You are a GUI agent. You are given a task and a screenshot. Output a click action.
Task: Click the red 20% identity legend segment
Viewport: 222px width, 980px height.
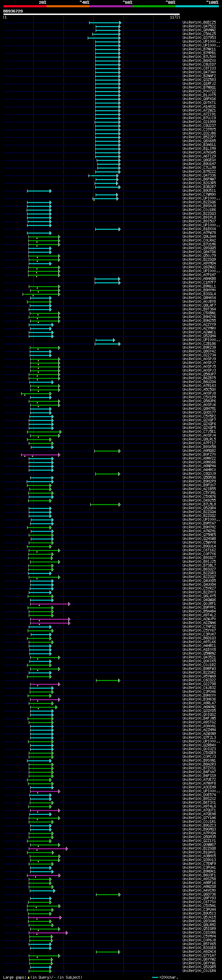point(25,7)
